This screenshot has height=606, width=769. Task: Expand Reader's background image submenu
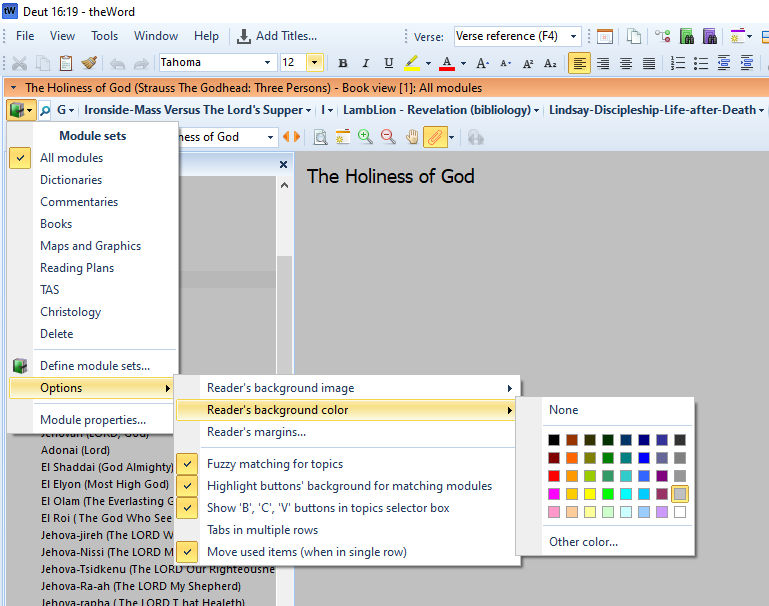coord(345,388)
